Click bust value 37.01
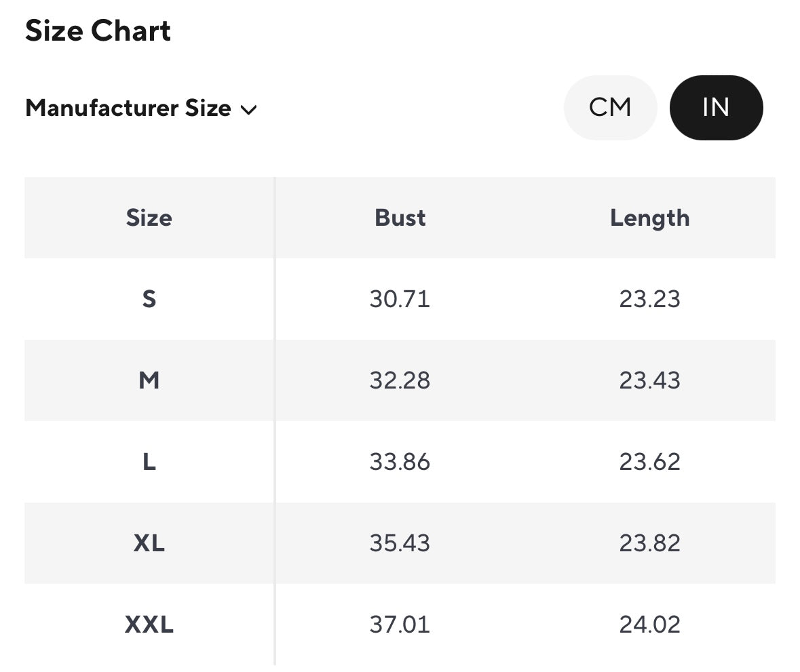This screenshot has width=800, height=672. click(400, 625)
